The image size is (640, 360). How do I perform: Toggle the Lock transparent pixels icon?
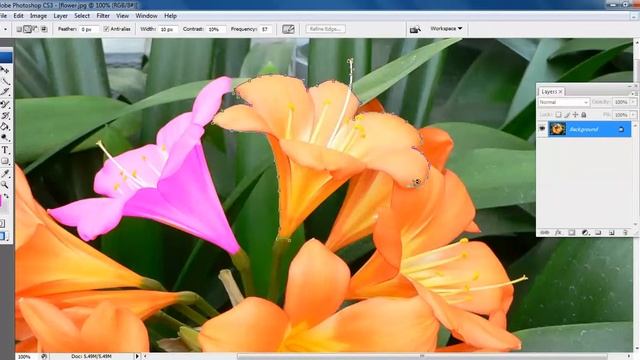click(558, 115)
